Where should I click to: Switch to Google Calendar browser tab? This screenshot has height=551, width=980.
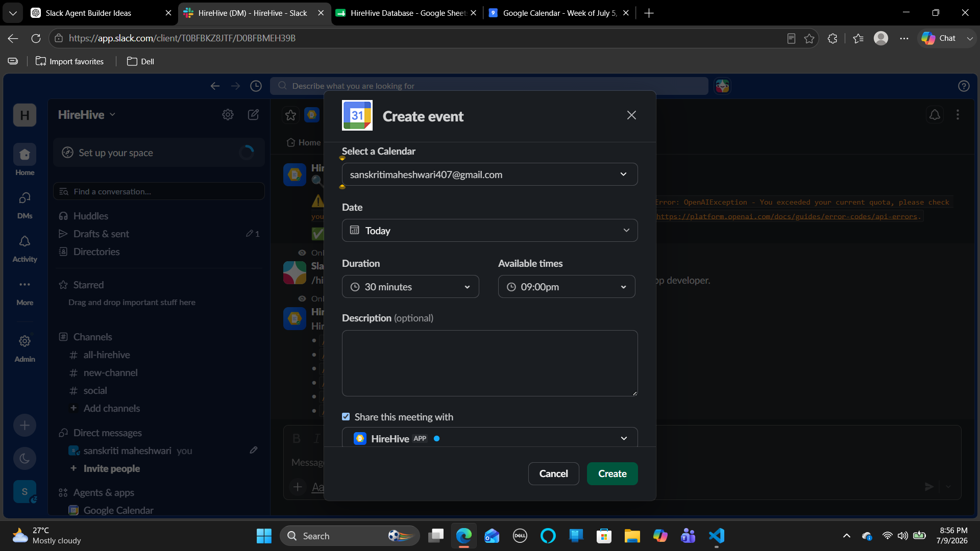coord(559,13)
